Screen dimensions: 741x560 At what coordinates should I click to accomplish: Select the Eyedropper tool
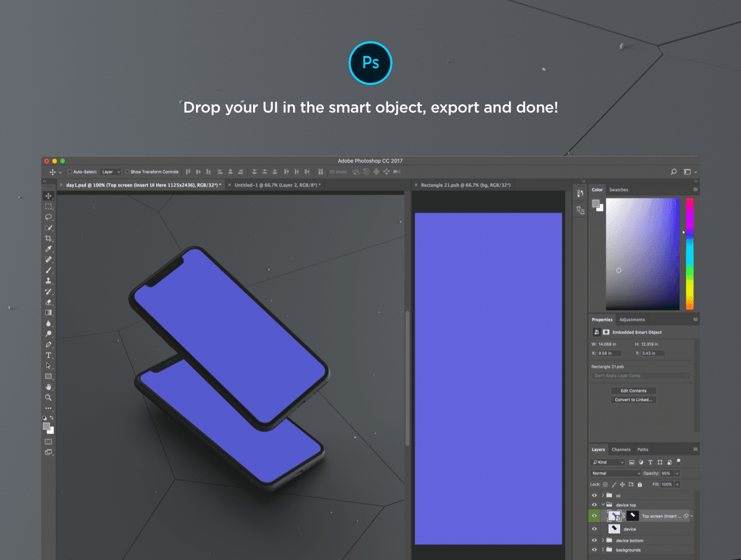48,249
